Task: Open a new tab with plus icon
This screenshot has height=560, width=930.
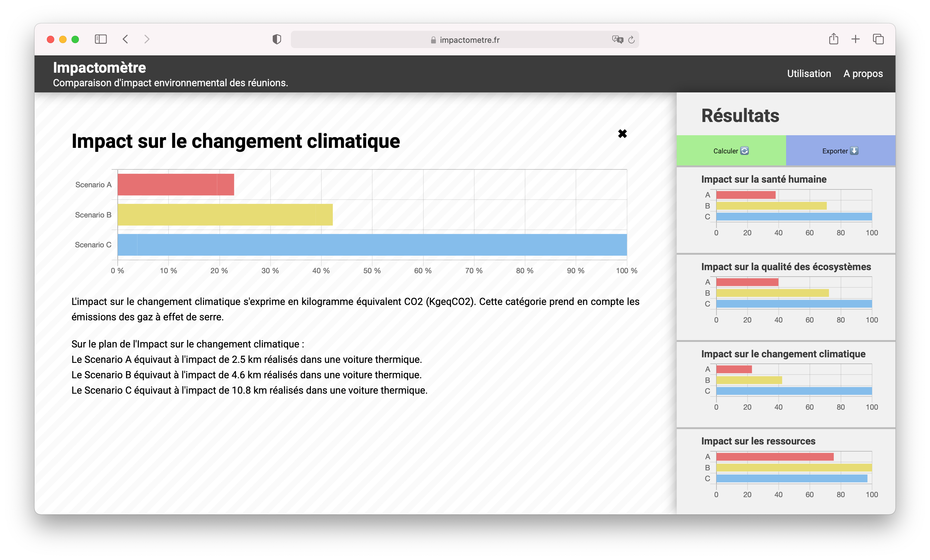Action: point(855,39)
